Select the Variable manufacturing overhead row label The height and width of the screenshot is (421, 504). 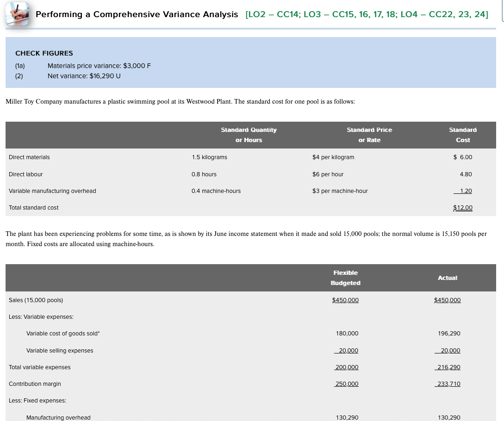pyautogui.click(x=52, y=191)
